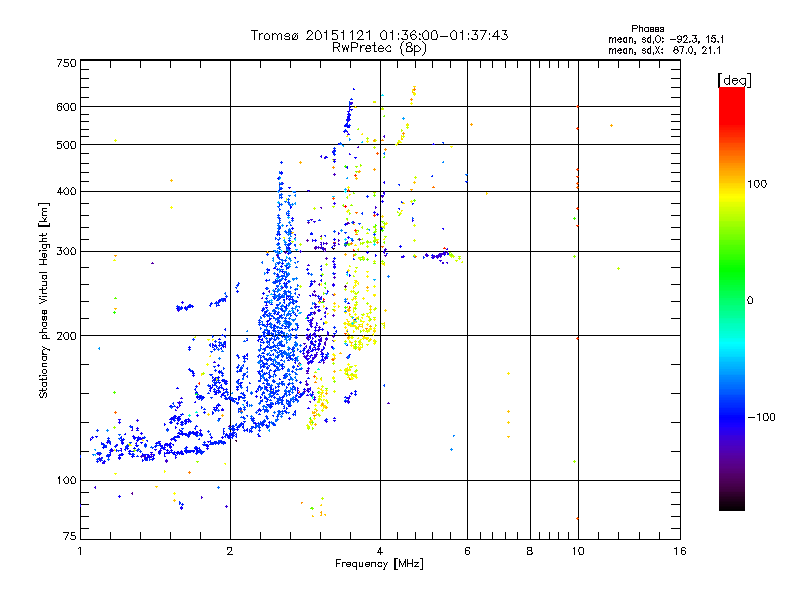The height and width of the screenshot is (600, 800).
Task: Click the 'Phases' header text
Action: coord(647,29)
